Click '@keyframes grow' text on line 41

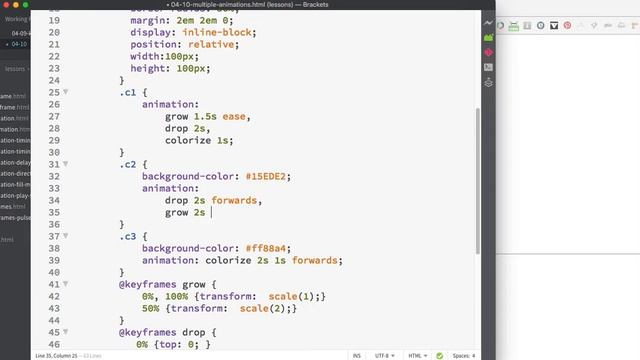[162, 284]
